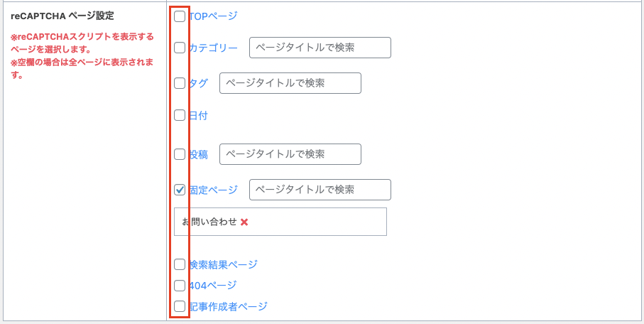The height and width of the screenshot is (324, 644).
Task: Click the 記事作成者ページ label
Action: (228, 306)
